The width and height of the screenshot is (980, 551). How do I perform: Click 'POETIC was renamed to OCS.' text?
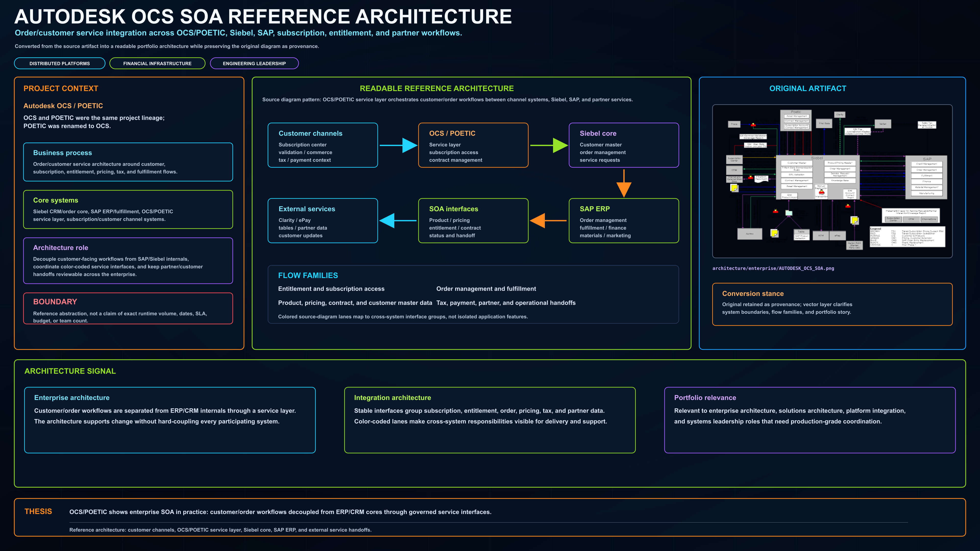[67, 126]
